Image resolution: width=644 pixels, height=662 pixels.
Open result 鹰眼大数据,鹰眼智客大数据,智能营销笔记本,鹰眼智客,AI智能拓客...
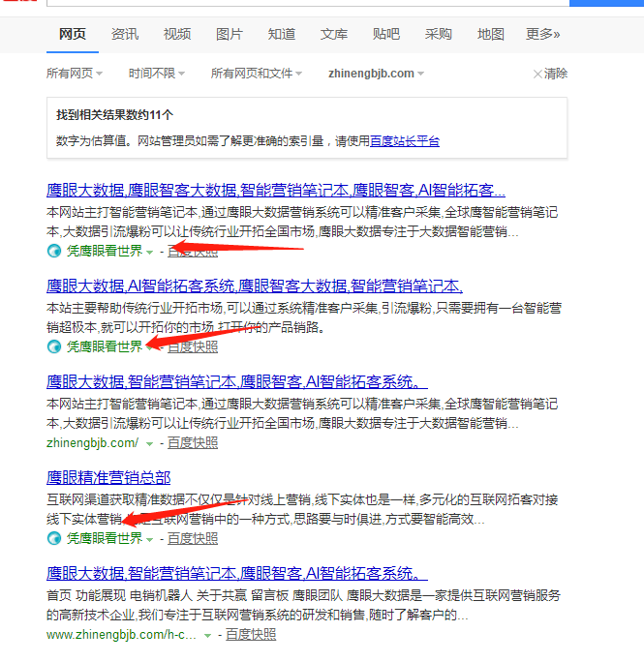[276, 191]
